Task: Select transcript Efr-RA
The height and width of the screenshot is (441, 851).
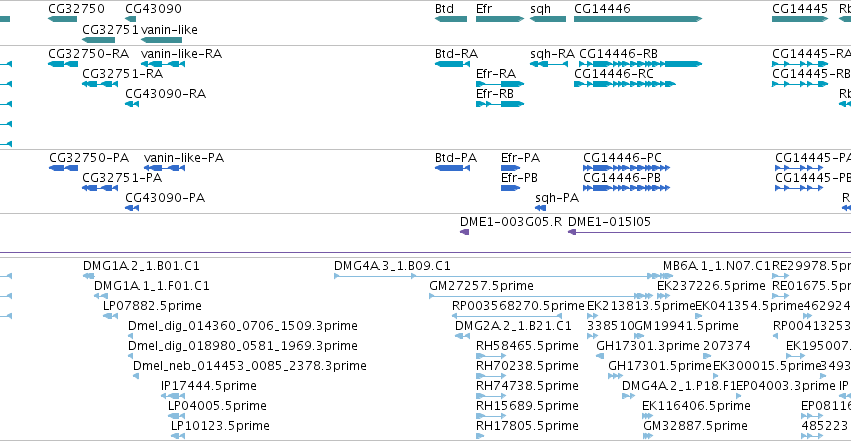Action: [x=500, y=84]
